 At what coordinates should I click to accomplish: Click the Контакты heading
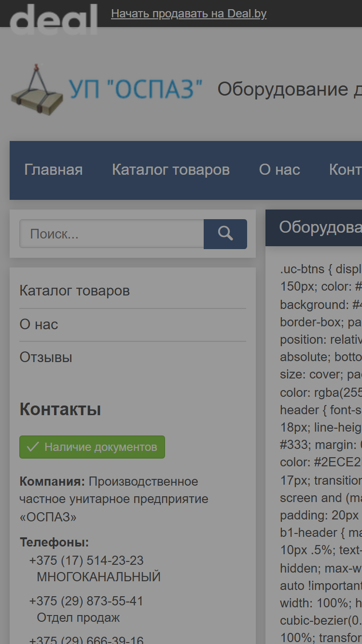(x=60, y=409)
